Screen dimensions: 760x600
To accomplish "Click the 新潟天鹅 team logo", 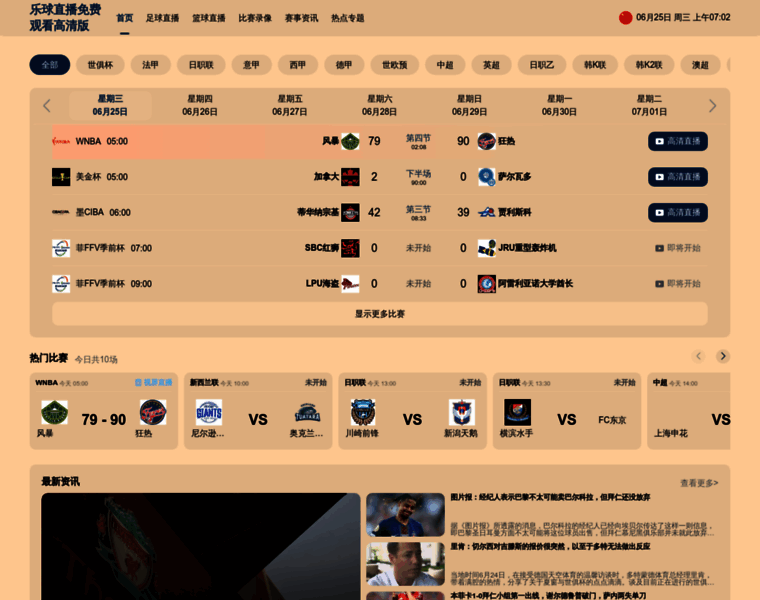I will click(461, 412).
